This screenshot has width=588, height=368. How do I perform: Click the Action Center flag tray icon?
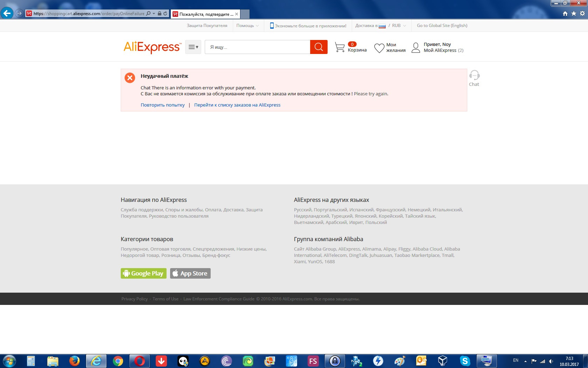(x=534, y=361)
